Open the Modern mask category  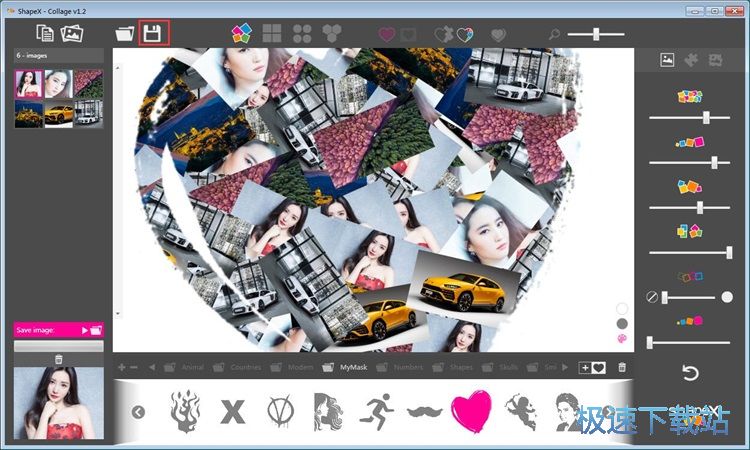point(292,367)
